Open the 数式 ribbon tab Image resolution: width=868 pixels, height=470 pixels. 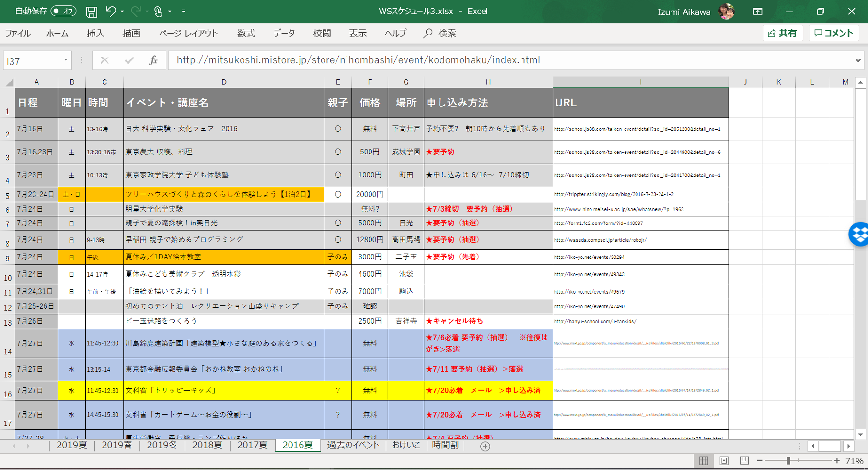tap(246, 34)
